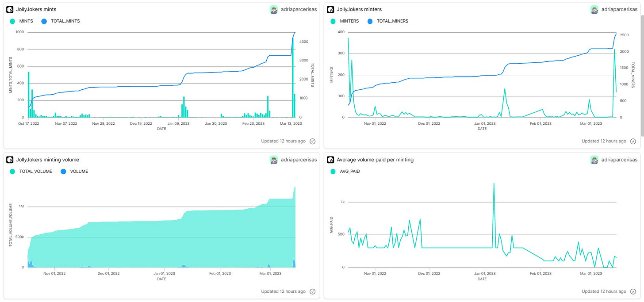Viewport: 644px width, 302px height.
Task: Click the blue VOLUME legend color dot
Action: pyautogui.click(x=64, y=171)
